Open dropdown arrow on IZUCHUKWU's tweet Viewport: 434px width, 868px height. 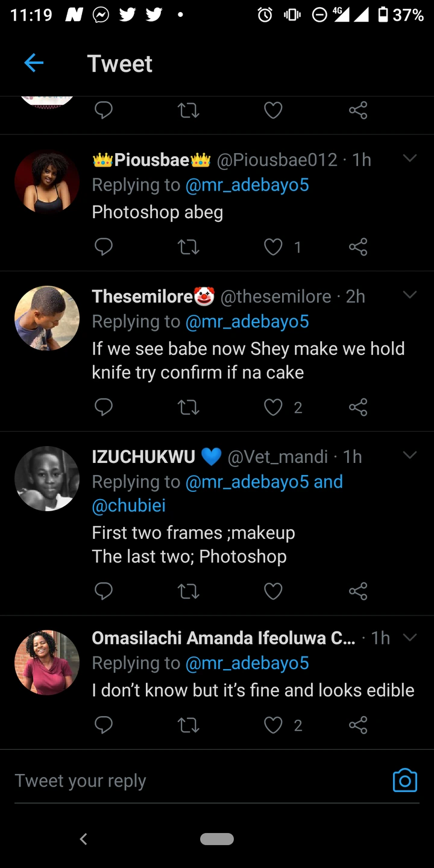point(410,455)
